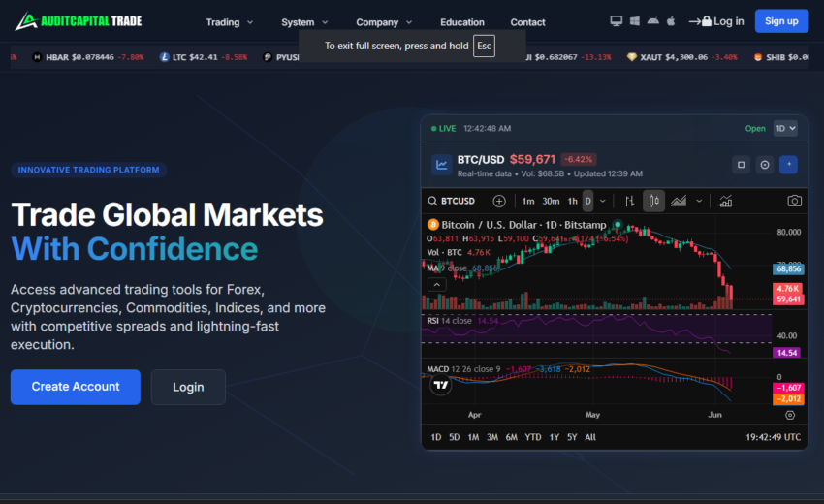Click the Create Account button
This screenshot has height=504, width=824.
coord(76,387)
